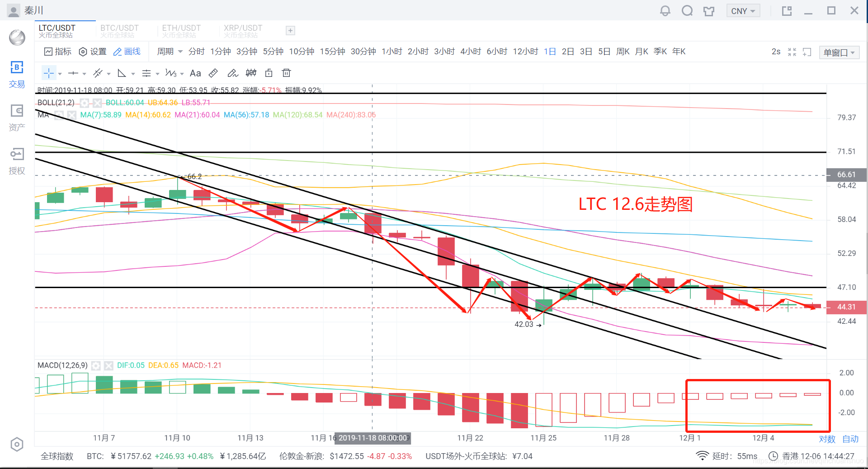Viewport: 868px width, 469px height.
Task: Delete drawings with the trash icon
Action: pos(286,73)
